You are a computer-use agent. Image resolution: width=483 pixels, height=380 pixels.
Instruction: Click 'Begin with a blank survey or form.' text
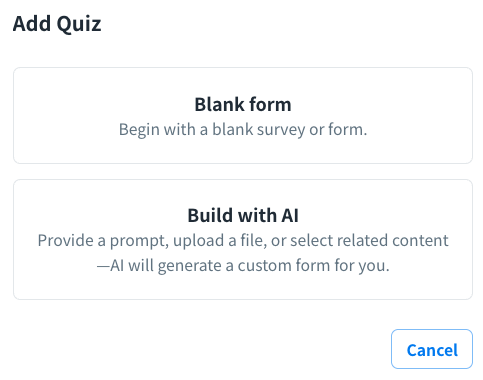(x=243, y=129)
